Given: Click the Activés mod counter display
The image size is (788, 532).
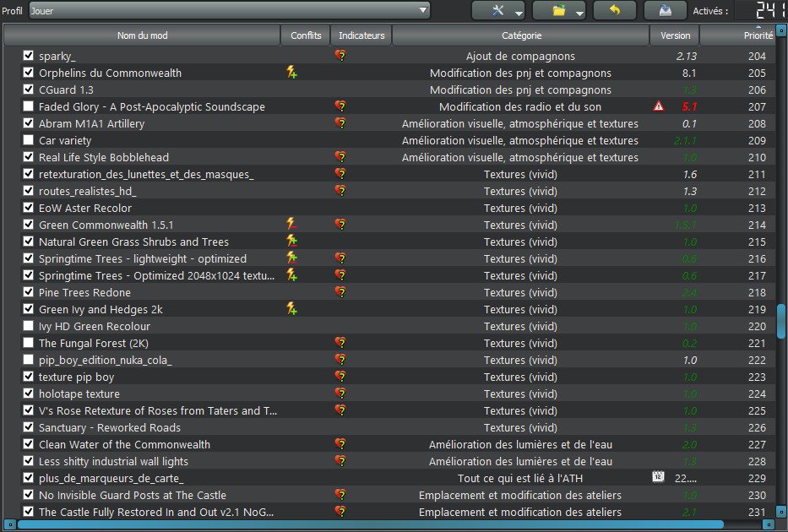Looking at the screenshot, I should (762, 10).
